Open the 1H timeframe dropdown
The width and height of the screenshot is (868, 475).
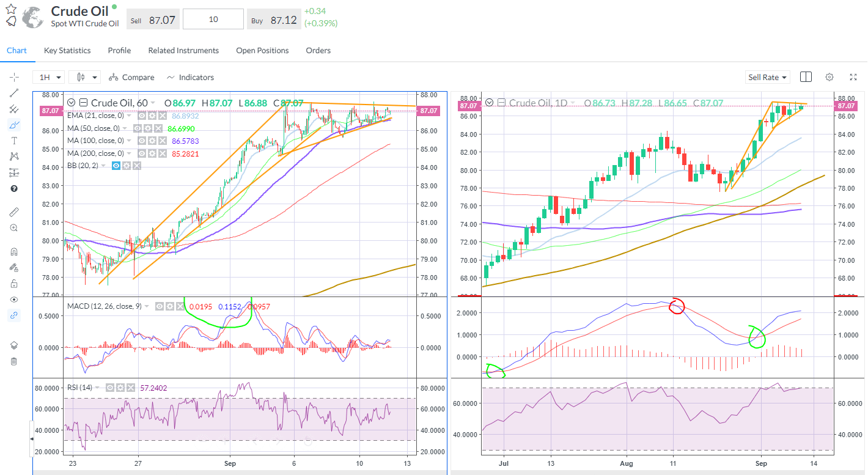[50, 78]
